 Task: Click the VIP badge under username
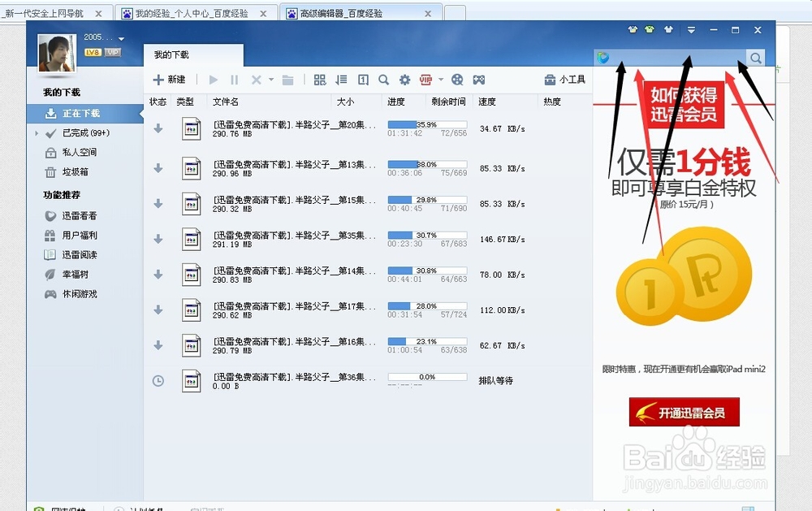(x=112, y=52)
